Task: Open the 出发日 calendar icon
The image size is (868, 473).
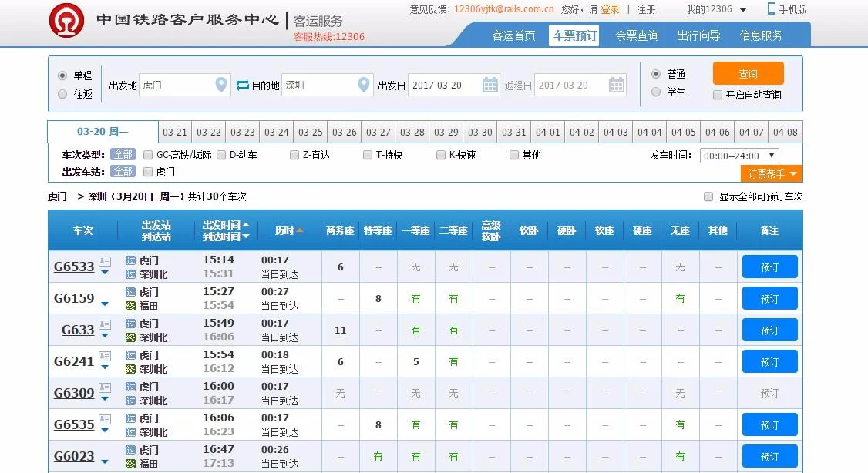Action: (x=490, y=85)
